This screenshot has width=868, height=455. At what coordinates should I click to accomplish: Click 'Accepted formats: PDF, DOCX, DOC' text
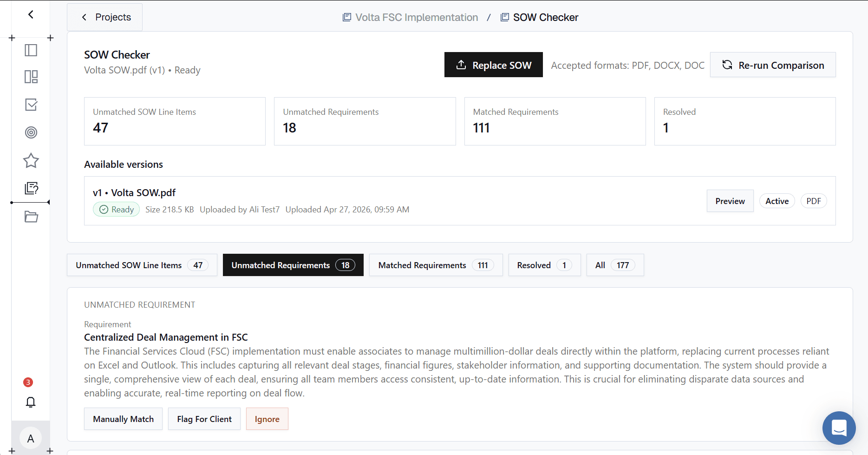click(x=627, y=65)
